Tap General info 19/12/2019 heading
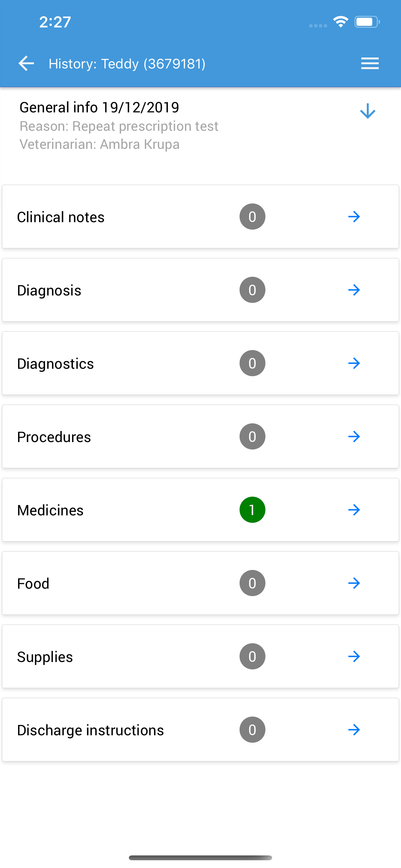Image resolution: width=401 pixels, height=868 pixels. point(99,108)
